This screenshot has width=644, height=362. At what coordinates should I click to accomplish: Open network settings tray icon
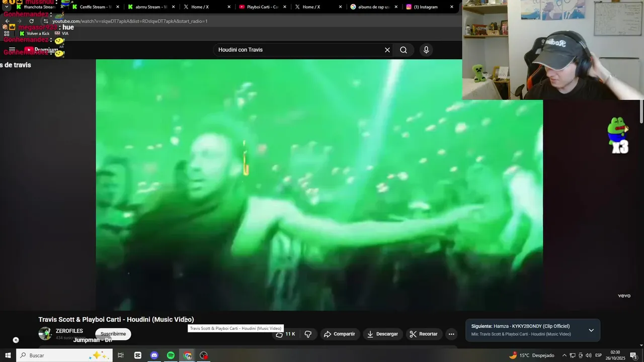point(573,355)
